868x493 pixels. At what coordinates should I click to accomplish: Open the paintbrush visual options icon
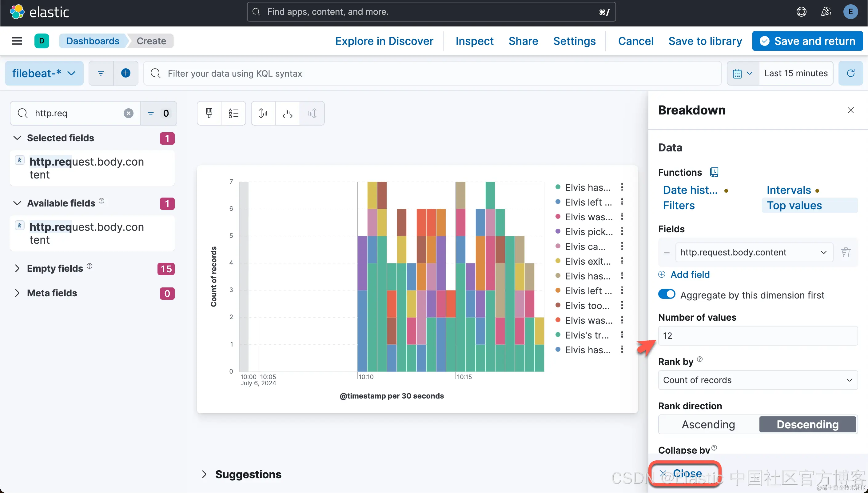[209, 113]
